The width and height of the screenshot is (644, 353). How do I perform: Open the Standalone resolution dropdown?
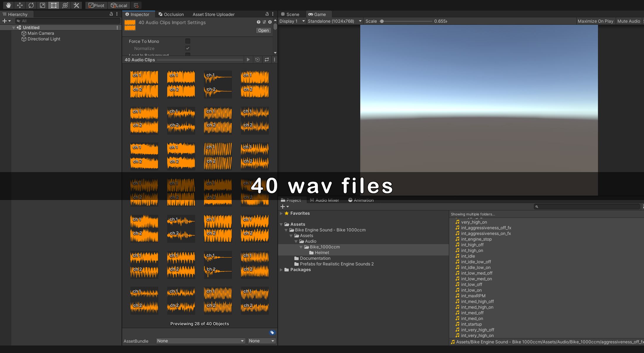coord(334,21)
